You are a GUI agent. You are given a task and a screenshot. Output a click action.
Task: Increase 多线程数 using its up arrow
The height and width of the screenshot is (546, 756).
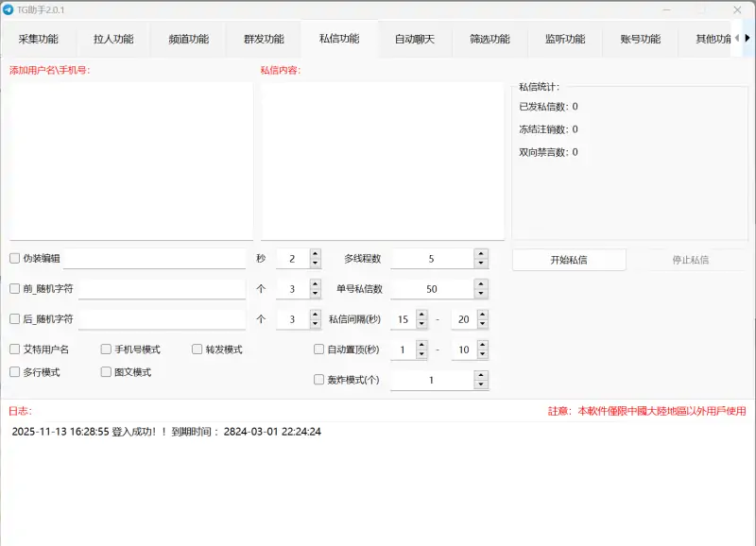pyautogui.click(x=480, y=251)
